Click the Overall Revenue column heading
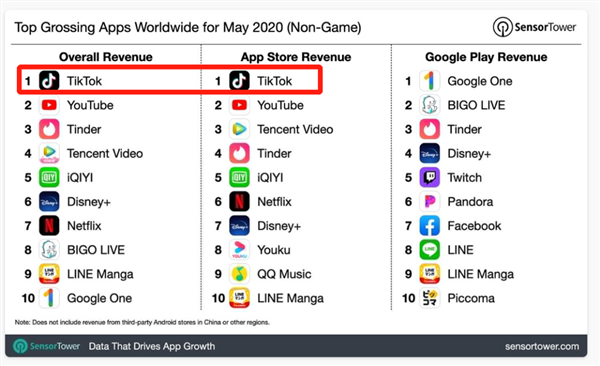The height and width of the screenshot is (366, 600). click(x=106, y=57)
